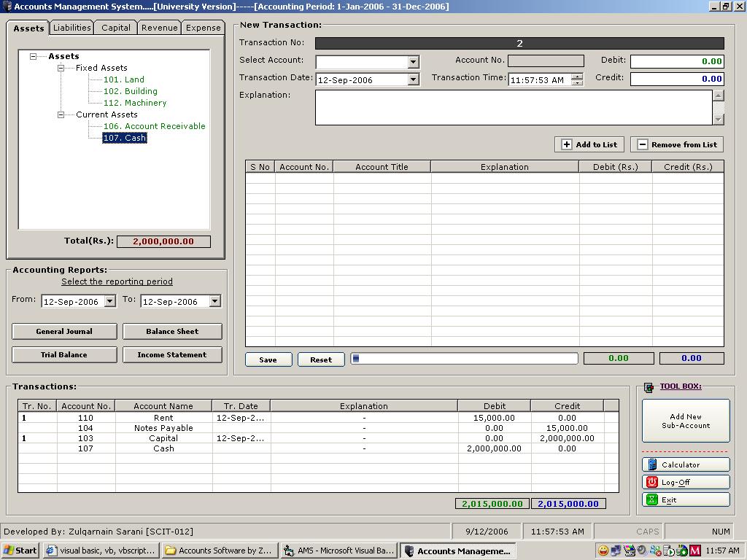Switch to the Liabilities tab
This screenshot has height=560, width=747.
coord(72,28)
